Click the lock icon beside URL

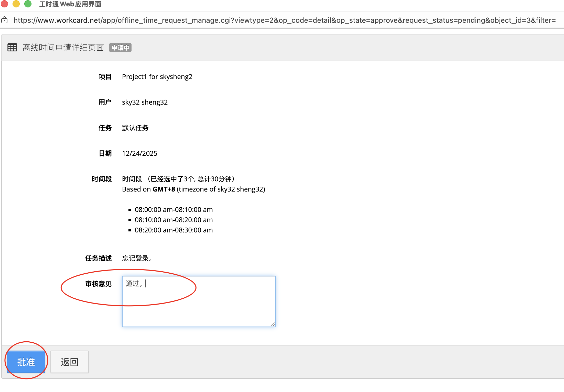pyautogui.click(x=4, y=20)
